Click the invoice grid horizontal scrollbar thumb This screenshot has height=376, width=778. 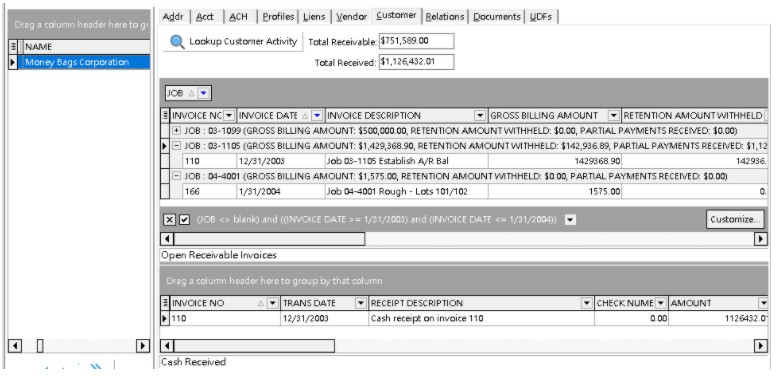click(269, 239)
